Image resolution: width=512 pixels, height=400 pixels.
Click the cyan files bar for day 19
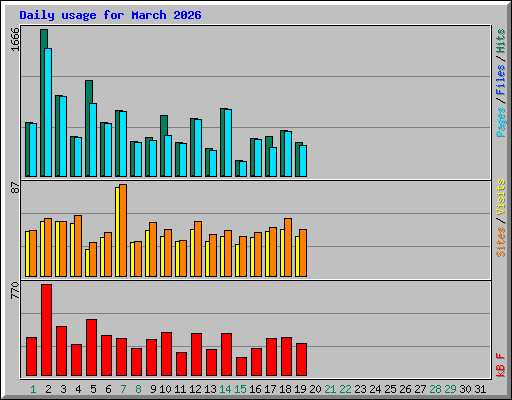point(303,161)
